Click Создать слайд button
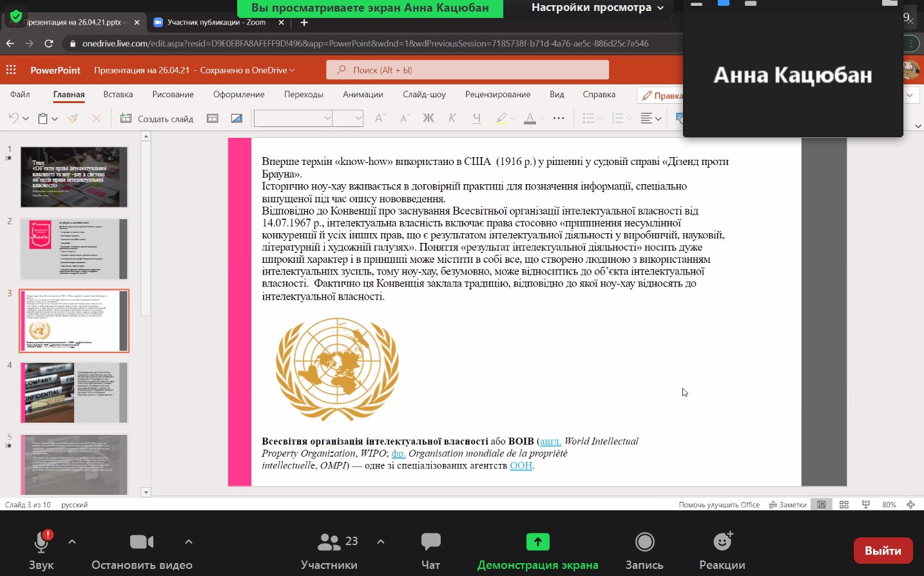 [x=157, y=119]
